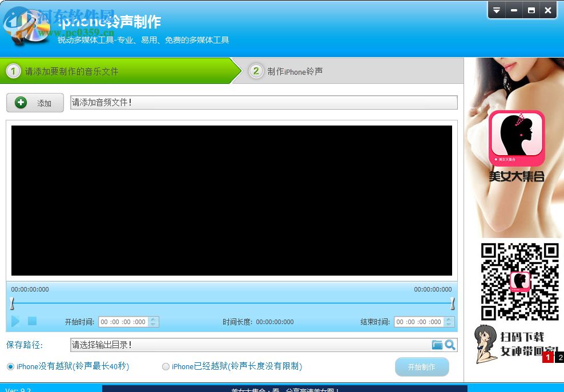
Task: Increase start time with the stepper up arrow
Action: coord(153,319)
